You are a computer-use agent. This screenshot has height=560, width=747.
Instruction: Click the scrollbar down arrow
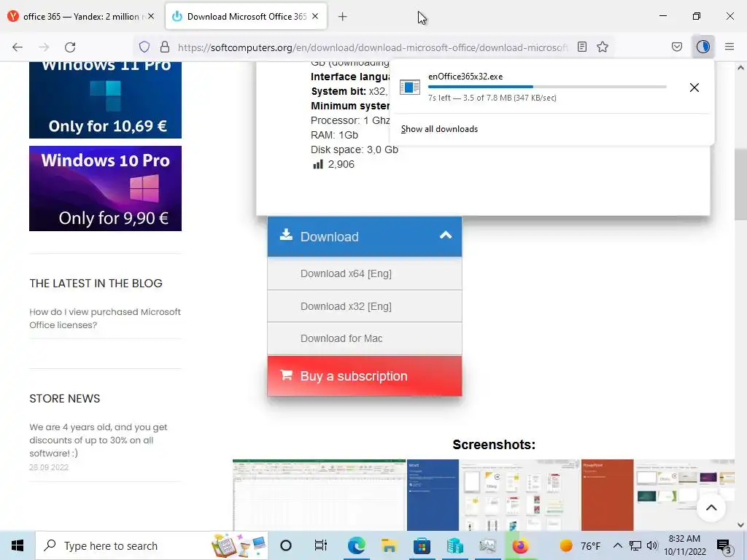click(x=740, y=525)
